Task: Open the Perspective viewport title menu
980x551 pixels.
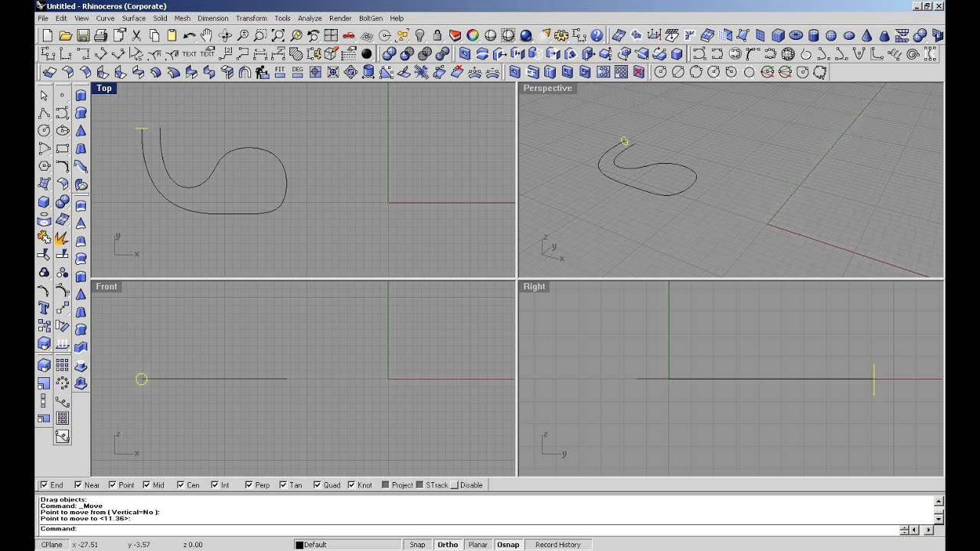Action: (x=547, y=89)
